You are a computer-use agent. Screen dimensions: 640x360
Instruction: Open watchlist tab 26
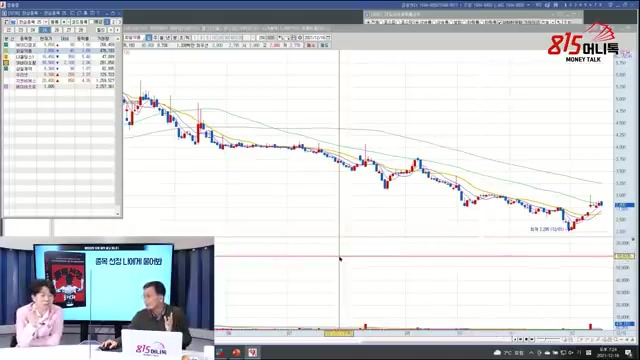(x=57, y=30)
